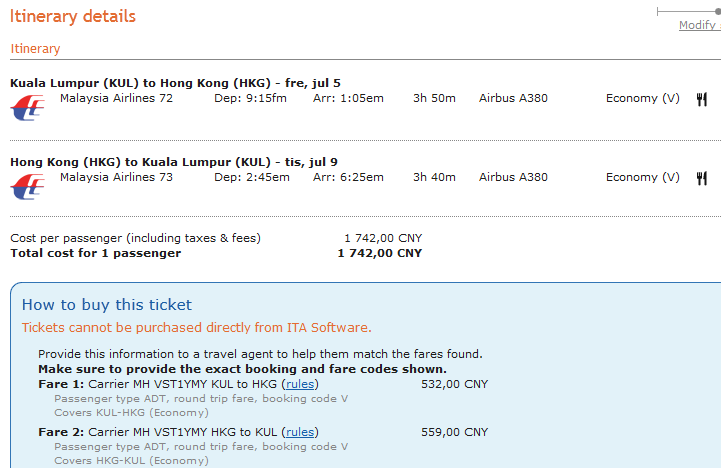
Task: Click the meal icon on the KUL to HKG flight
Action: [702, 99]
